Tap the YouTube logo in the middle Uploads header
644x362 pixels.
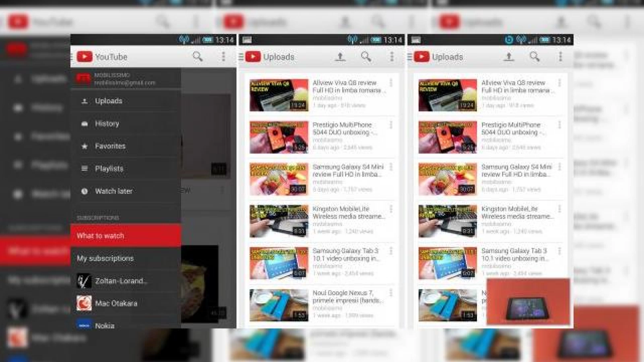253,57
